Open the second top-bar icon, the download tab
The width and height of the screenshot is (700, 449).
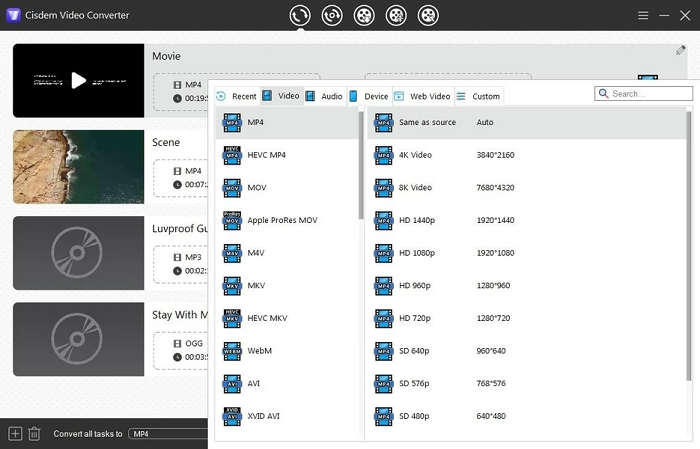coord(332,16)
